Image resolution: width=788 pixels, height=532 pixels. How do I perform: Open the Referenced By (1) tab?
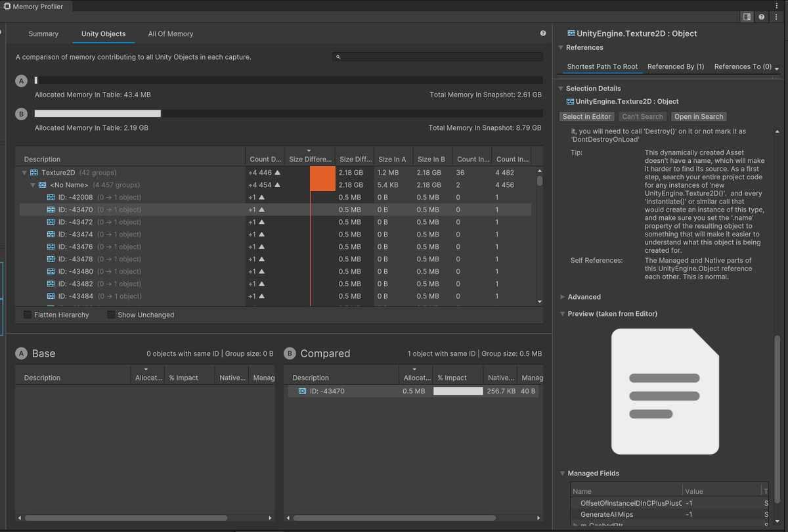[x=676, y=66]
